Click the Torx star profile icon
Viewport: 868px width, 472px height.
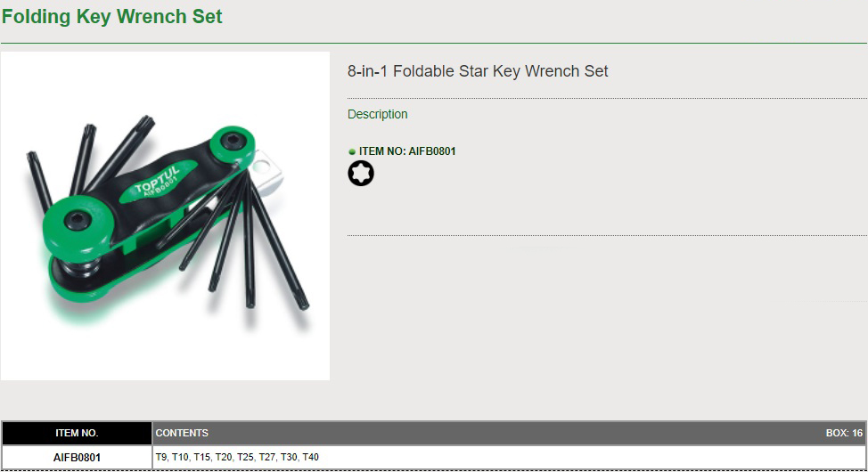click(361, 173)
